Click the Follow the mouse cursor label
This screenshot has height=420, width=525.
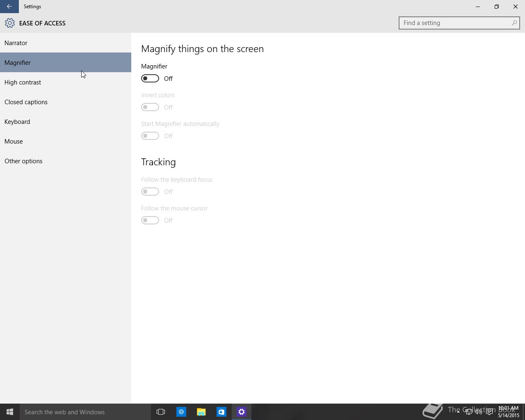(174, 208)
